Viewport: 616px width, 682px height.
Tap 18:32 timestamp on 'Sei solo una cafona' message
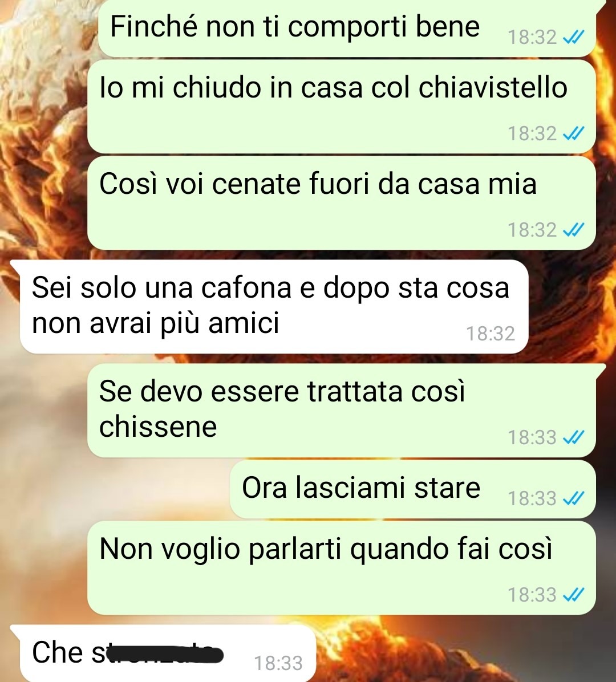pos(491,334)
